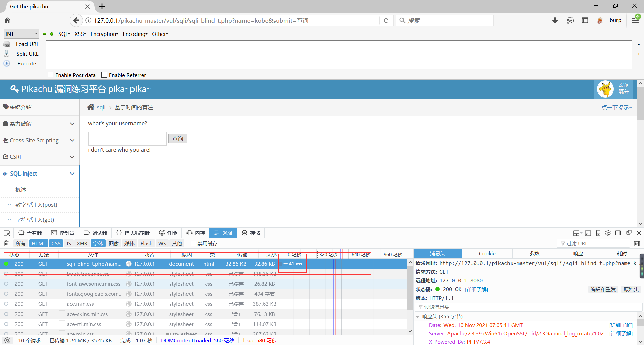Click the 查询 query button

pos(178,139)
